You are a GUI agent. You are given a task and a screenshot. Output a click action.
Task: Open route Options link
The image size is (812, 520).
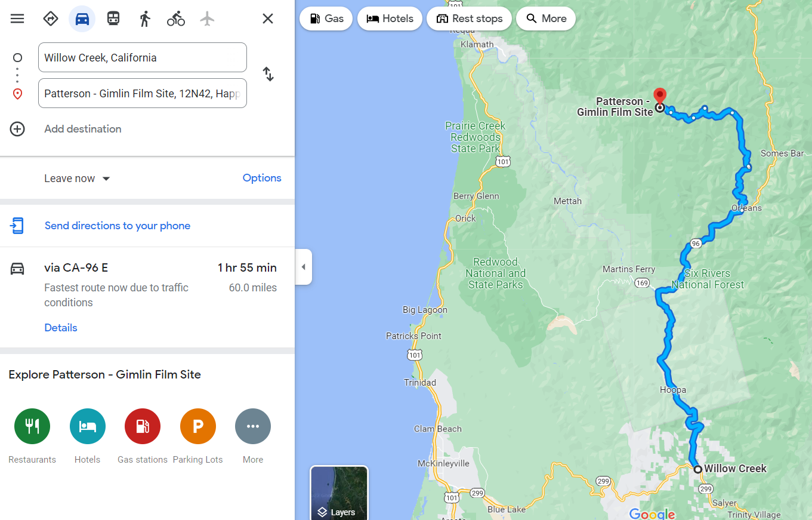pyautogui.click(x=262, y=178)
